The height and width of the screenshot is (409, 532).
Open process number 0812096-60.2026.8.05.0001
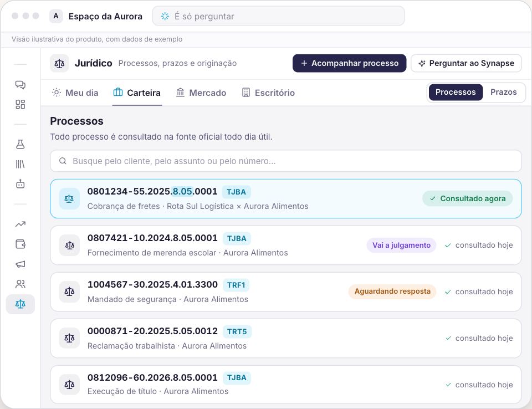(x=152, y=377)
